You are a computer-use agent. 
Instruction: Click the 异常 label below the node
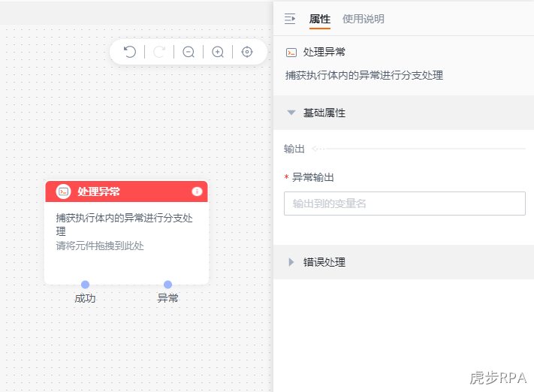click(167, 298)
